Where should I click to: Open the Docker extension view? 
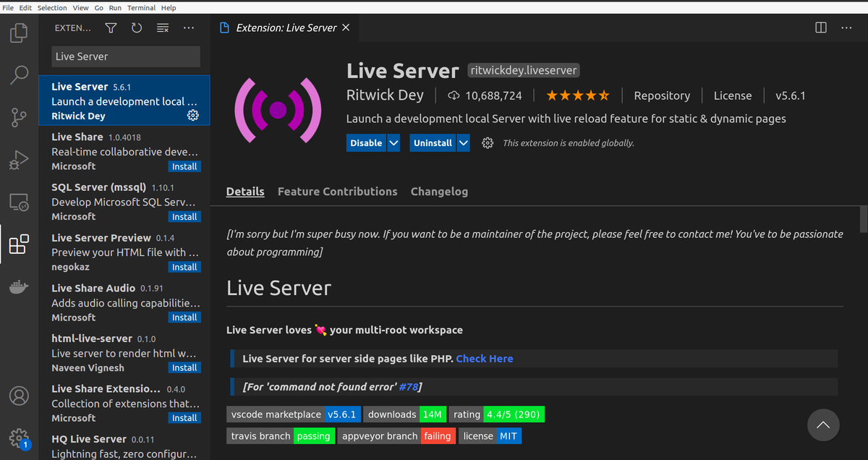(x=19, y=286)
